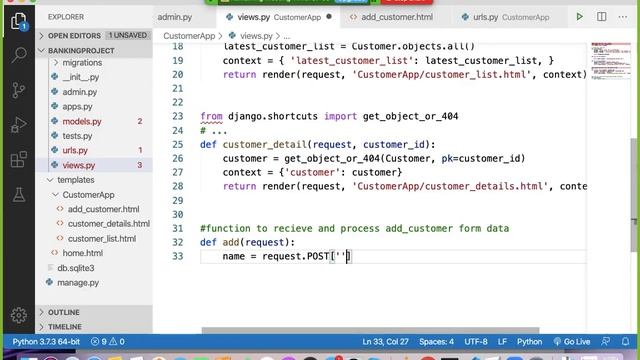Place cursor on 'def add(request):' line

coord(247,242)
